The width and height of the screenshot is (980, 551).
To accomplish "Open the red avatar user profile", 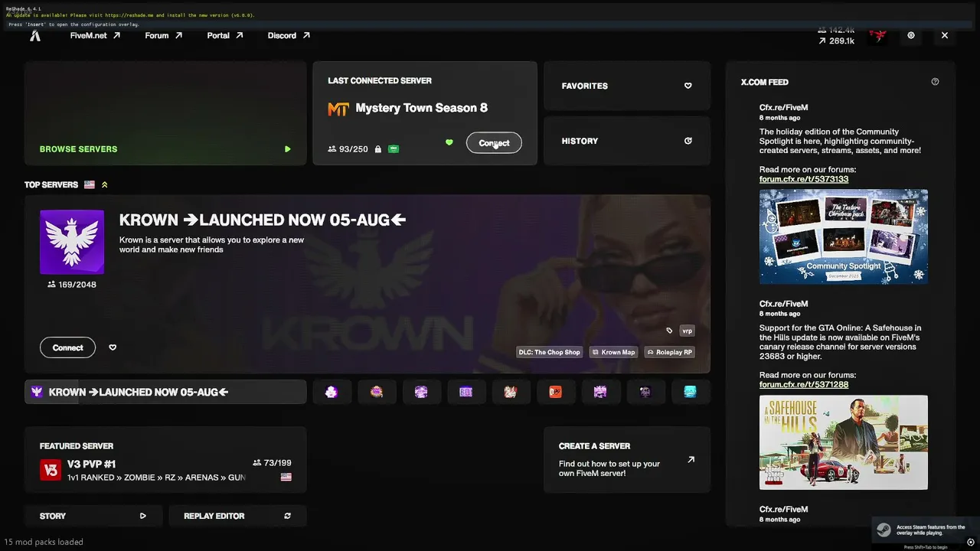I will [877, 35].
